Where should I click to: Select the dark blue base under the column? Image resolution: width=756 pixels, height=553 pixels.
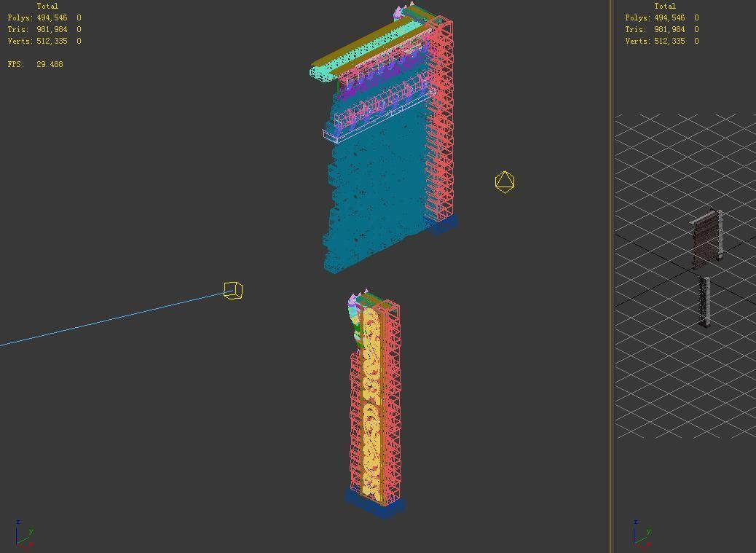click(x=375, y=505)
